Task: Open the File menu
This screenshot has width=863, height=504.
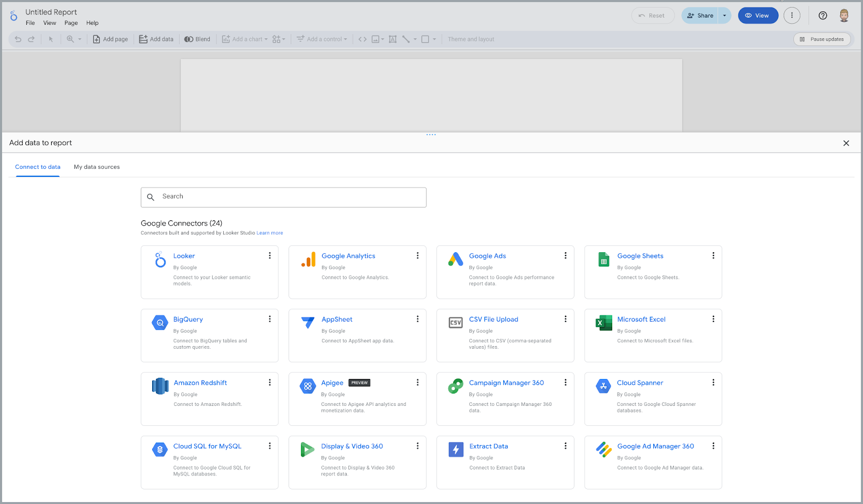Action: pos(30,23)
